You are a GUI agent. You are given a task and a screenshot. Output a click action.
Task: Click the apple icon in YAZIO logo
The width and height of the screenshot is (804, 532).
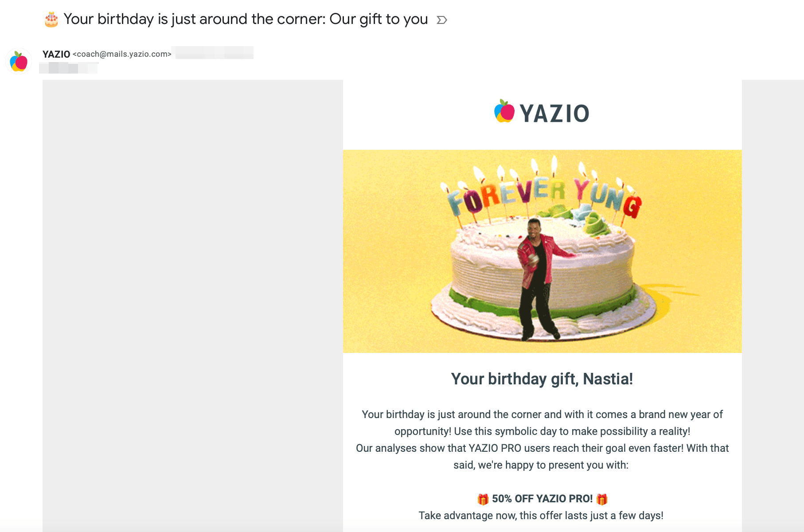pos(504,111)
